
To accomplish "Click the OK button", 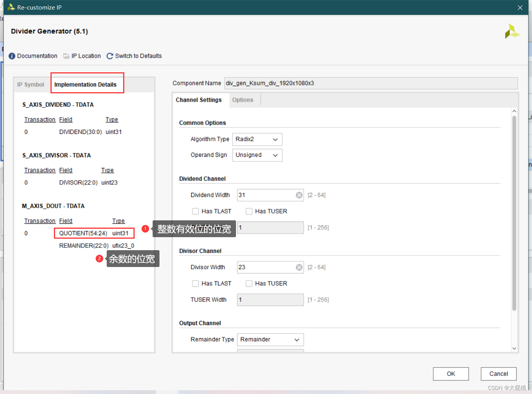I will [x=451, y=374].
